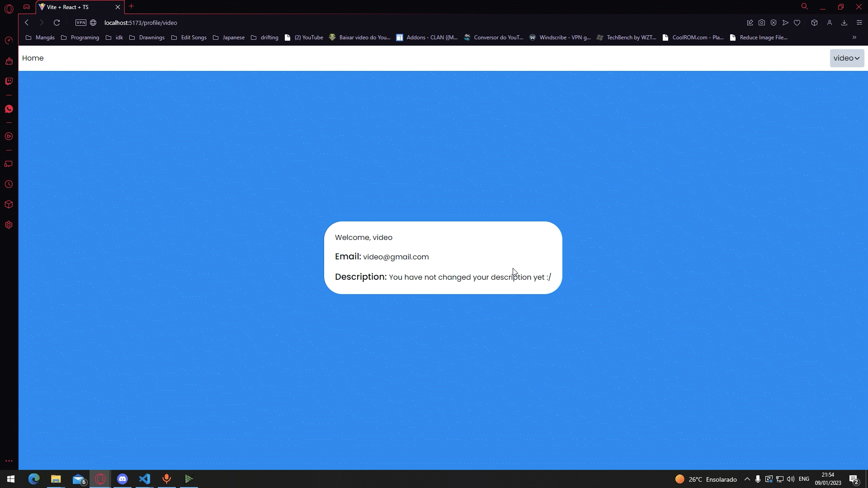Viewport: 868px width, 488px height.
Task: Show hidden bookmarks via double chevron
Action: 854,38
